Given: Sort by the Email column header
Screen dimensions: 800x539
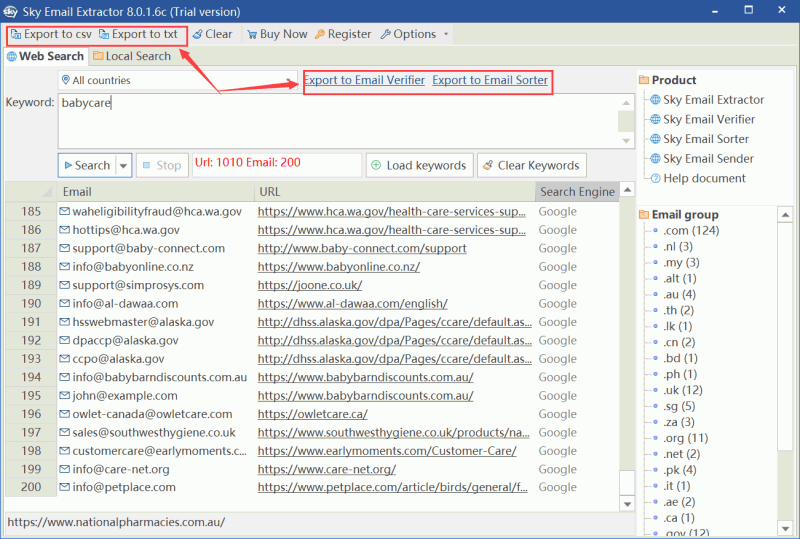Looking at the screenshot, I should (x=156, y=192).
